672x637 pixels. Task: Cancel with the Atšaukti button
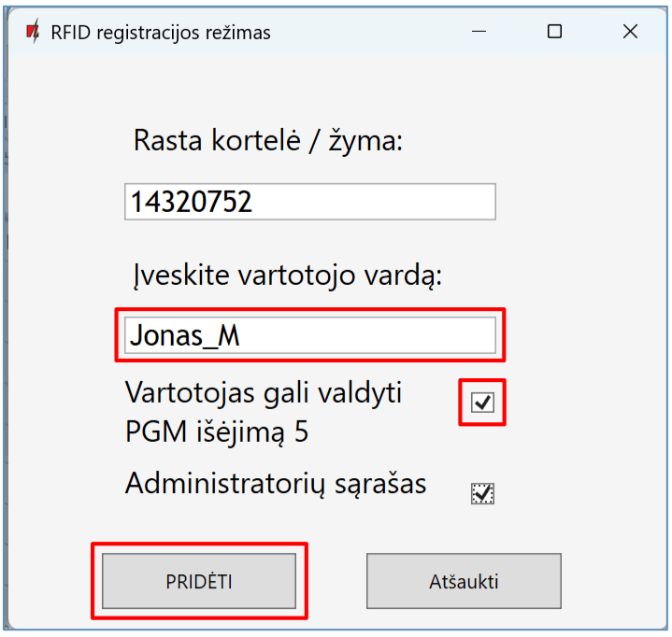tap(464, 581)
